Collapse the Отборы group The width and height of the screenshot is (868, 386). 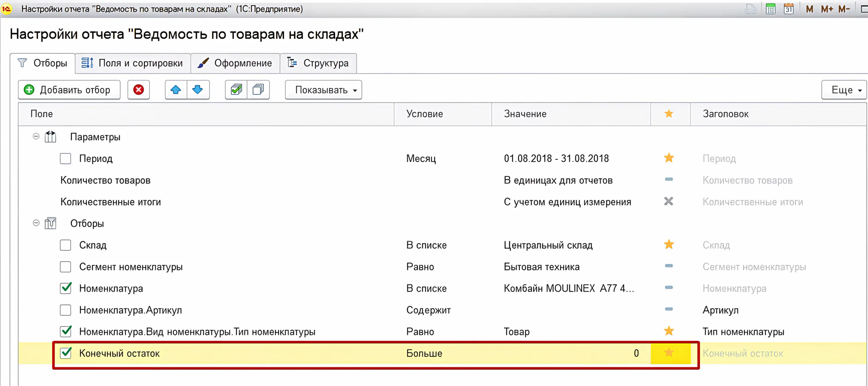click(x=36, y=223)
